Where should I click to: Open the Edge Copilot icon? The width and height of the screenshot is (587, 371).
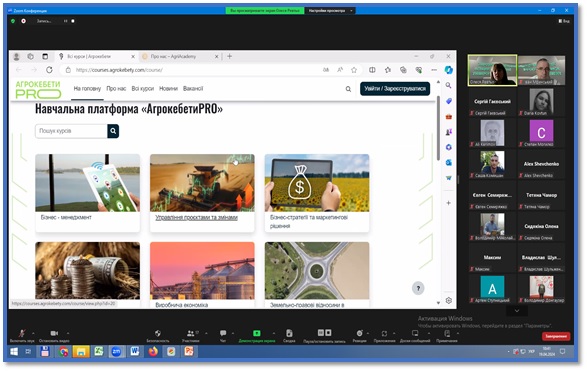coord(448,70)
